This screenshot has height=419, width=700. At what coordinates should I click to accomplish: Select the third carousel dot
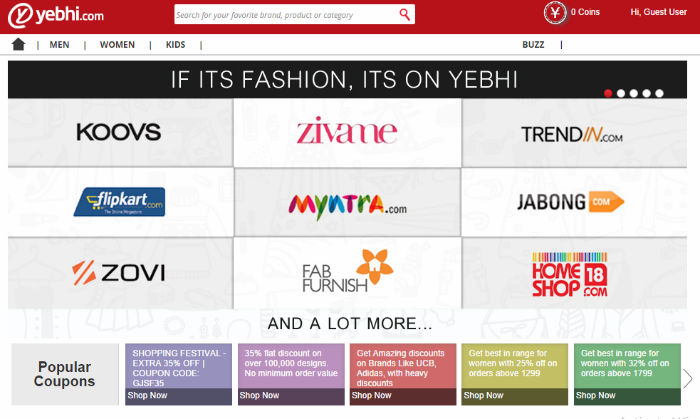coord(633,93)
